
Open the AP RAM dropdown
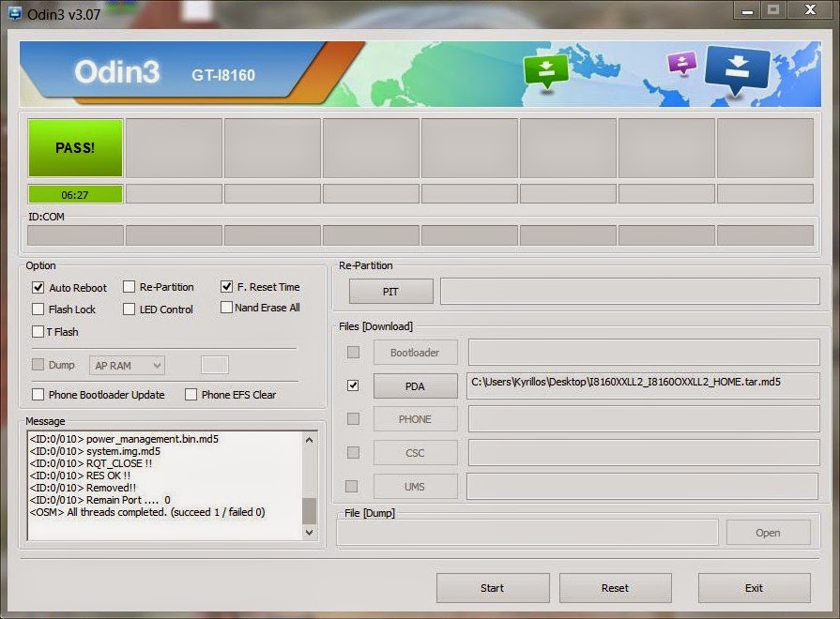click(x=127, y=366)
